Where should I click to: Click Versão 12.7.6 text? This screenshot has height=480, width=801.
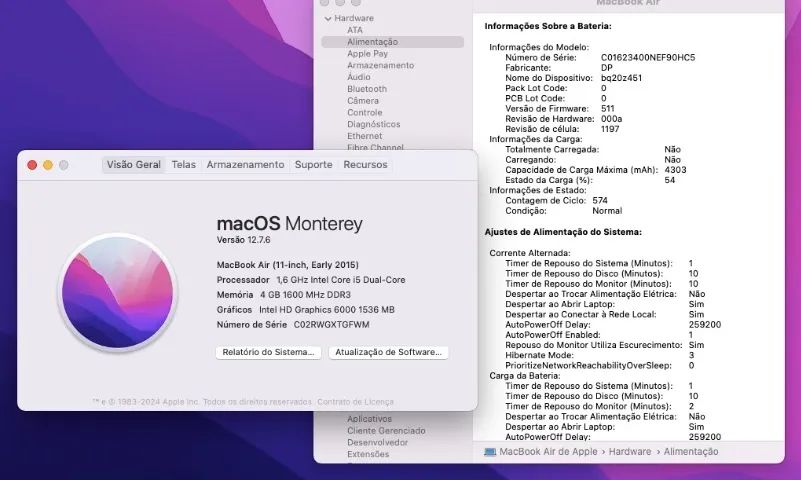click(x=243, y=240)
